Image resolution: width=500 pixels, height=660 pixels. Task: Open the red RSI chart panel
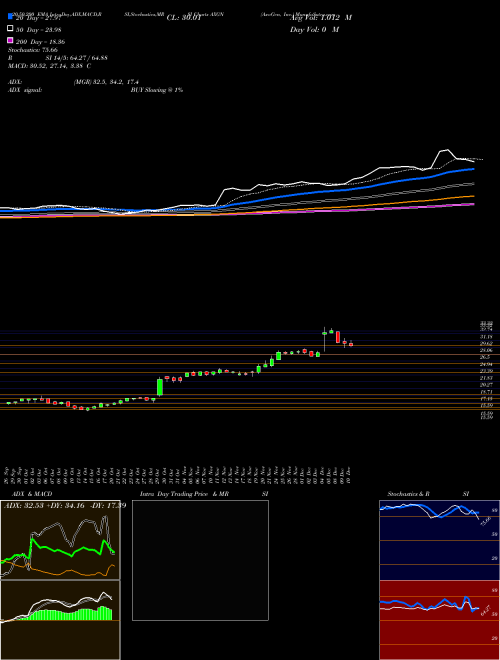pos(439,620)
